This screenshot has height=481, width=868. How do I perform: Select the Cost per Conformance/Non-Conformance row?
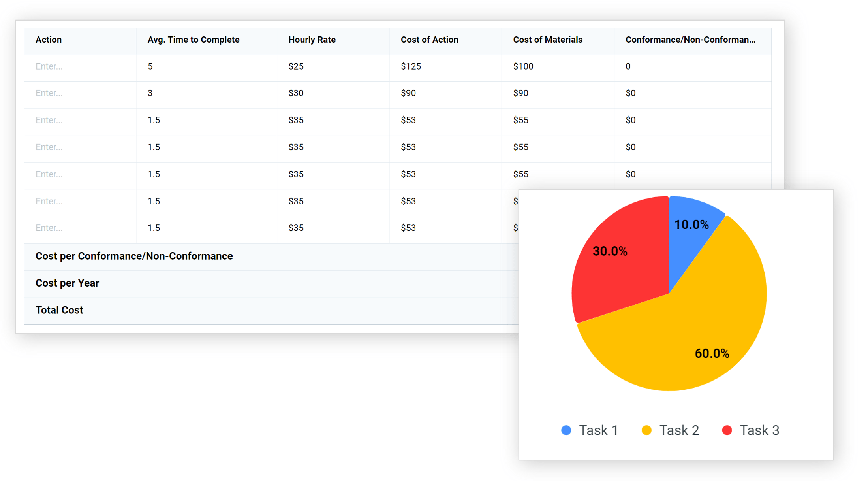[134, 256]
